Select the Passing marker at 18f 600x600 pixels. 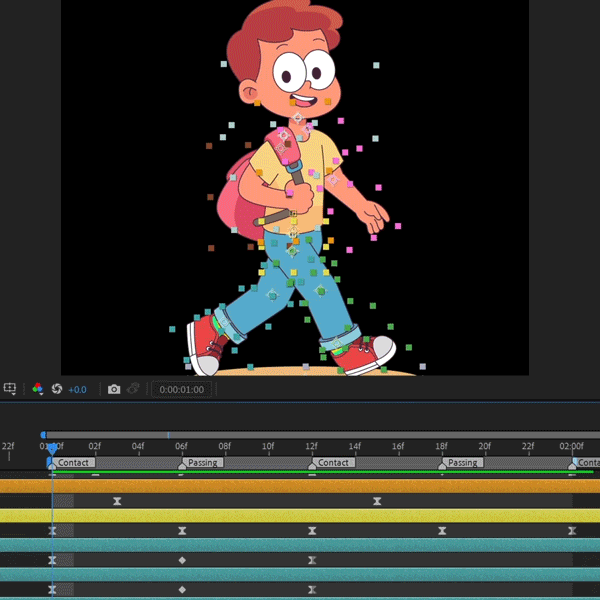pos(461,463)
